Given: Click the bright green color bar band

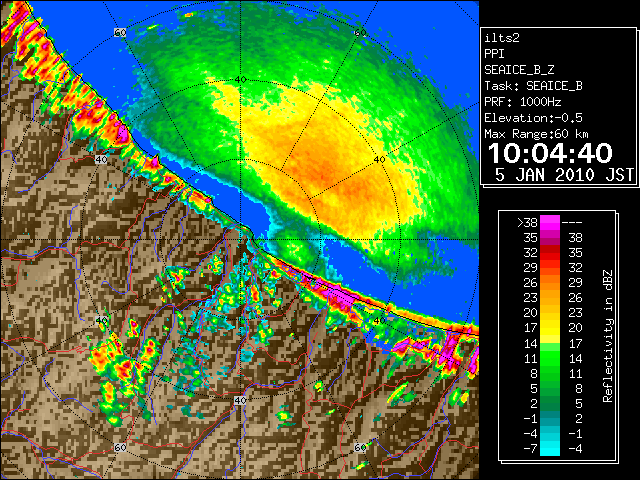Looking at the screenshot, I should (550, 358).
